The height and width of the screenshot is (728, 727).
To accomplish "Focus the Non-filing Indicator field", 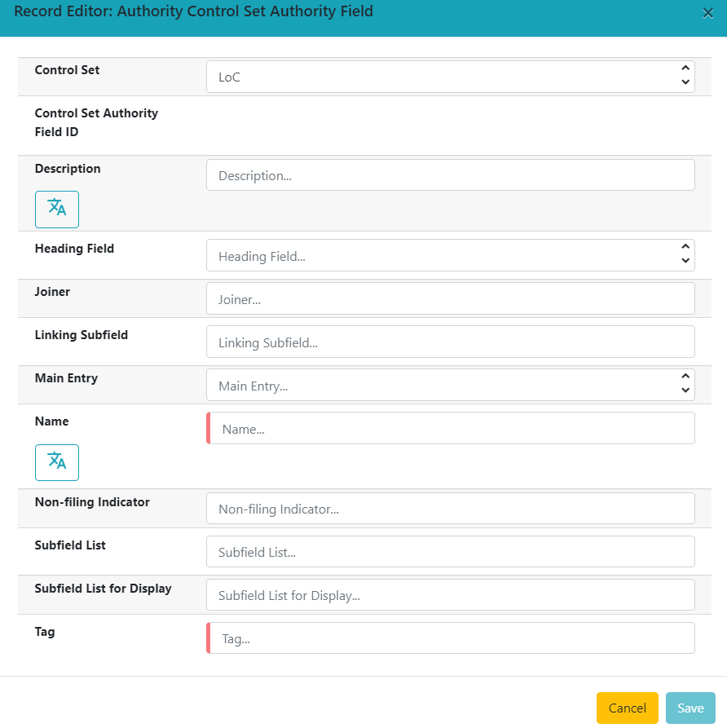I will tap(450, 509).
